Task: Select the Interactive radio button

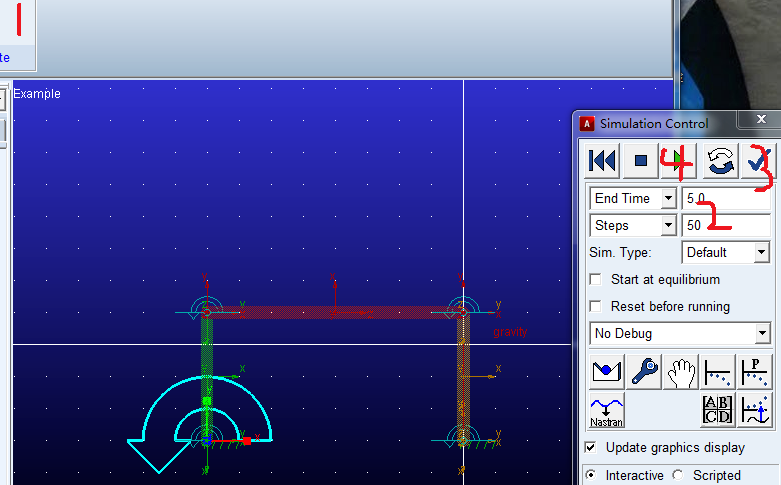Action: coord(592,475)
